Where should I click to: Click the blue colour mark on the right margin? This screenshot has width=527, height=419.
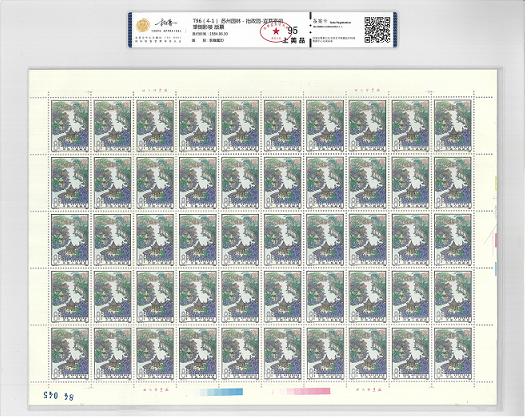click(495, 269)
